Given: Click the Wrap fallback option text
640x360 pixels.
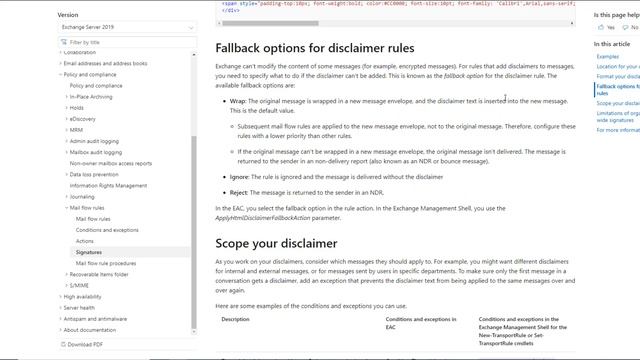Looking at the screenshot, I should pos(238,101).
